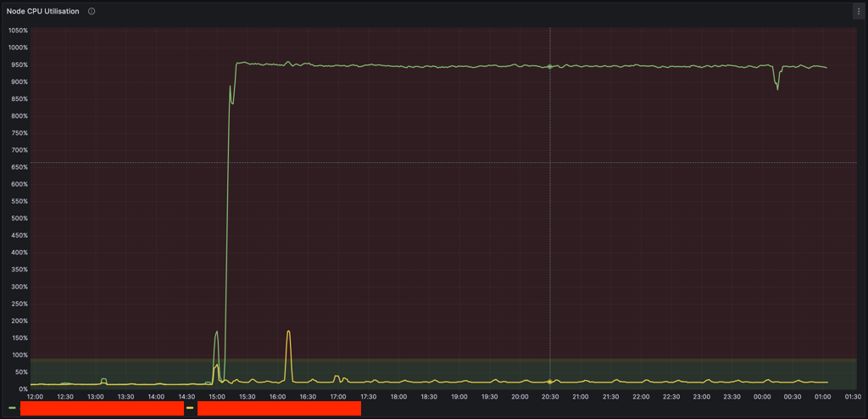The image size is (868, 419).
Task: Click the 200% y-axis label
Action: [x=19, y=321]
